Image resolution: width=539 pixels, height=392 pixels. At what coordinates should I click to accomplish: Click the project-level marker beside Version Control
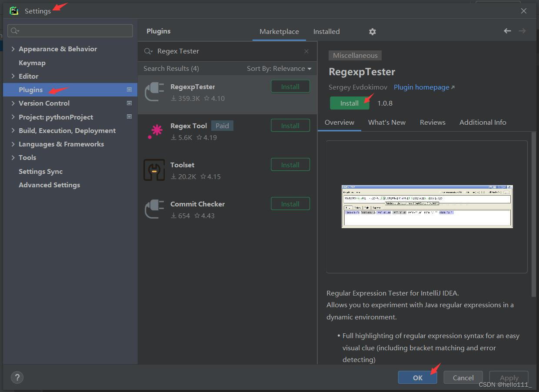[129, 103]
